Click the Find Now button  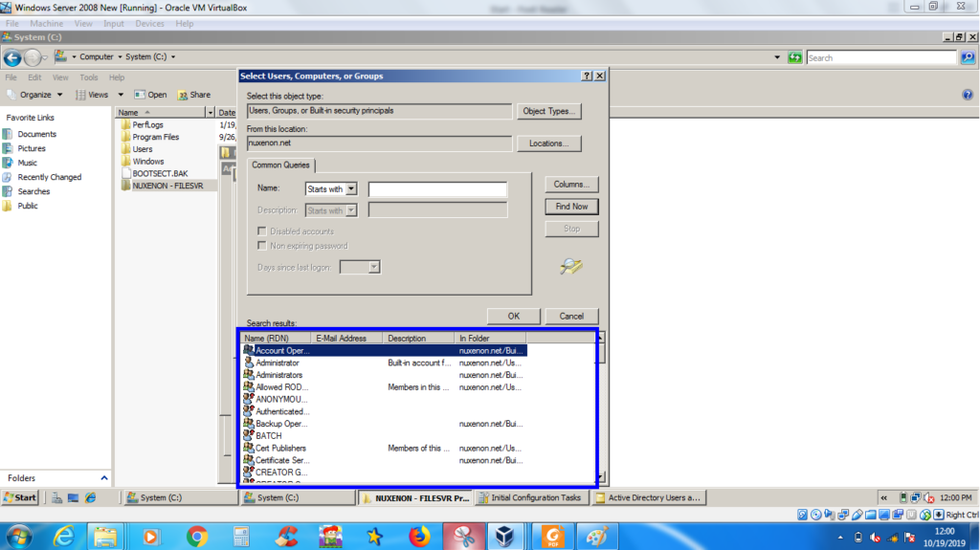[x=571, y=207]
